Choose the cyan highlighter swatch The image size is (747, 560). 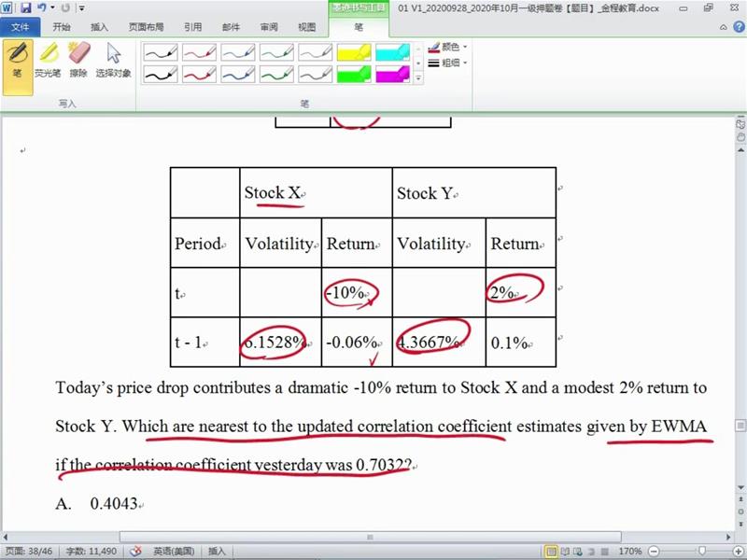click(392, 52)
